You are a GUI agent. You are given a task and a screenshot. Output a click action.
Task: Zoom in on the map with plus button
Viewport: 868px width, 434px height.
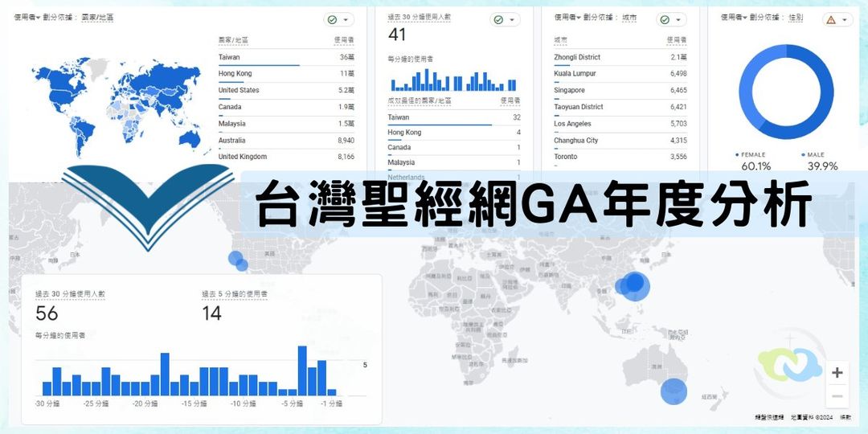tap(837, 373)
